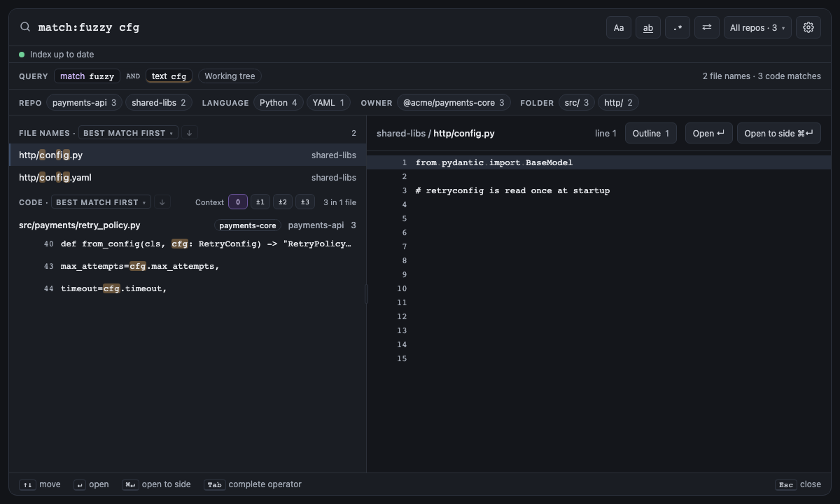Set context lines to 0
This screenshot has width=840, height=504.
click(x=238, y=202)
